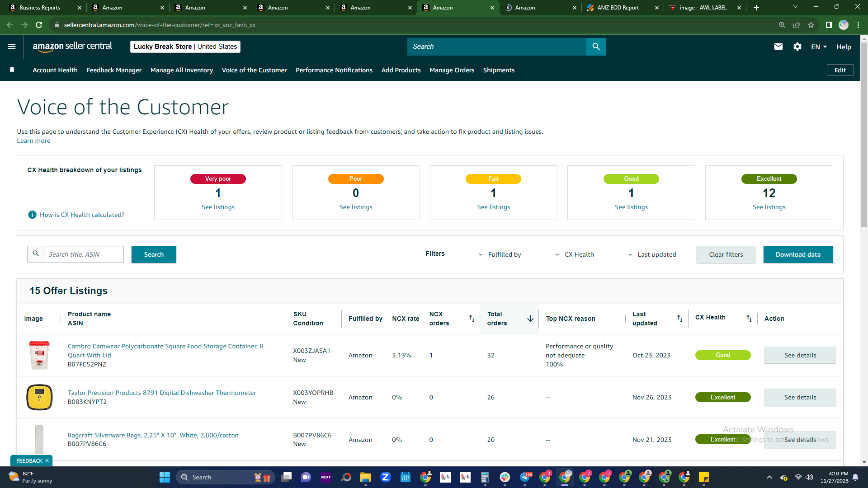The height and width of the screenshot is (488, 868).
Task: Open the browser side panel icon
Action: pos(829,25)
